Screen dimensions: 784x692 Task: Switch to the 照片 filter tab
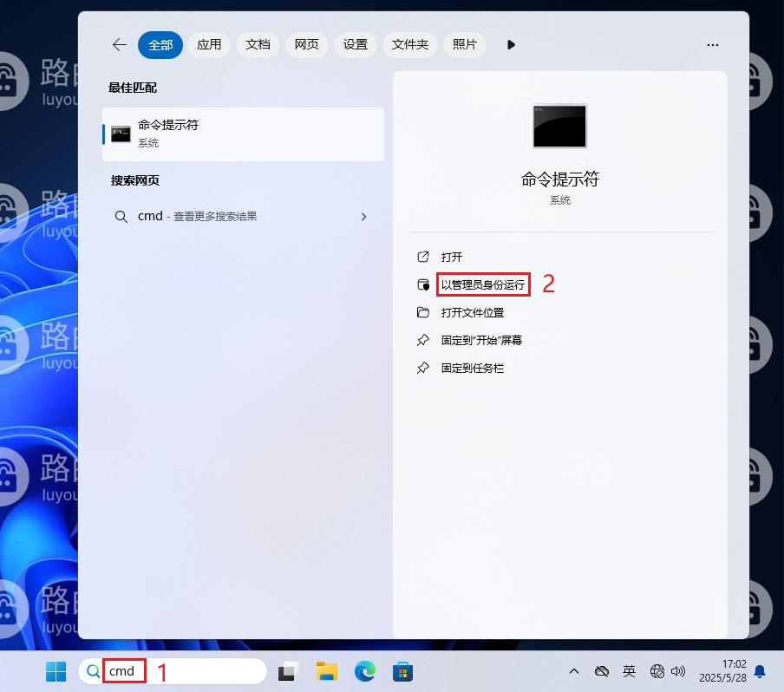coord(465,44)
